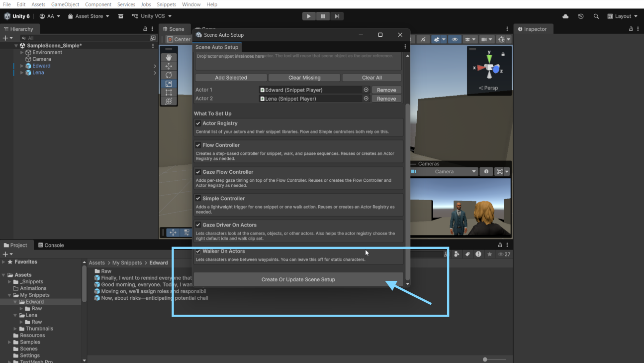
Task: Remove Actor 1 Edward
Action: (386, 90)
